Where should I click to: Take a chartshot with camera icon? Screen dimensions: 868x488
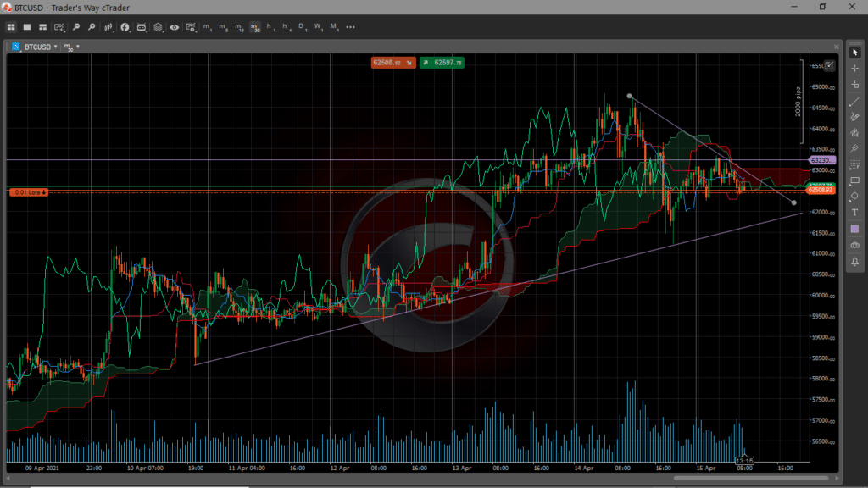854,245
